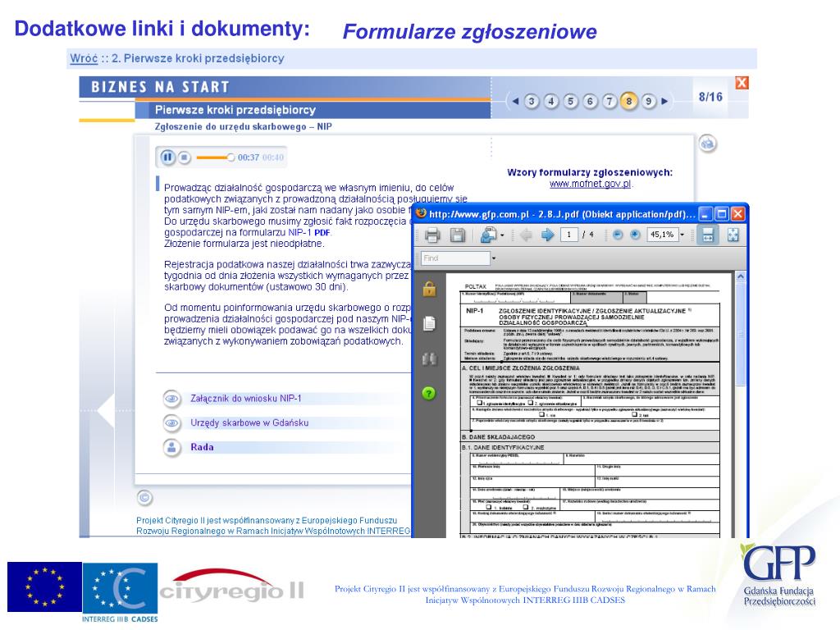The width and height of the screenshot is (840, 630).
Task: Jump to slide 6
Action: pyautogui.click(x=590, y=101)
